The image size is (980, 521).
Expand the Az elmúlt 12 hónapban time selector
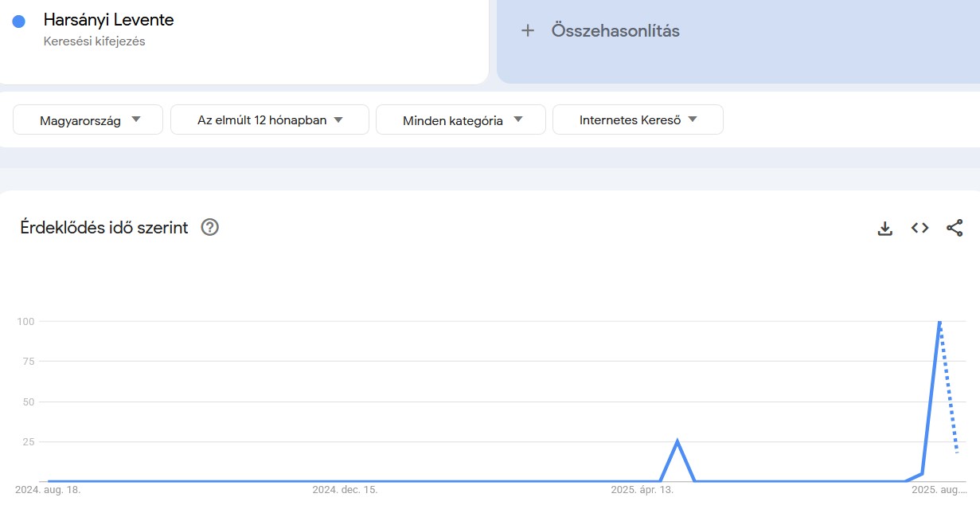[269, 119]
